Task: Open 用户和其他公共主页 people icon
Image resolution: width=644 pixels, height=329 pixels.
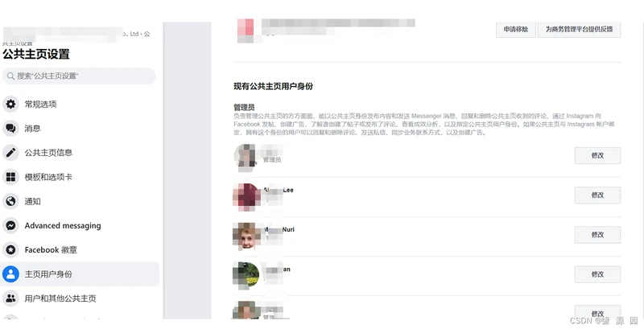Action: (x=10, y=298)
